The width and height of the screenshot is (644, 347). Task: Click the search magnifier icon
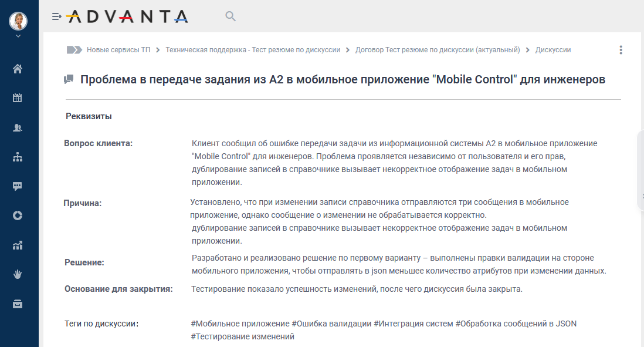click(x=231, y=16)
